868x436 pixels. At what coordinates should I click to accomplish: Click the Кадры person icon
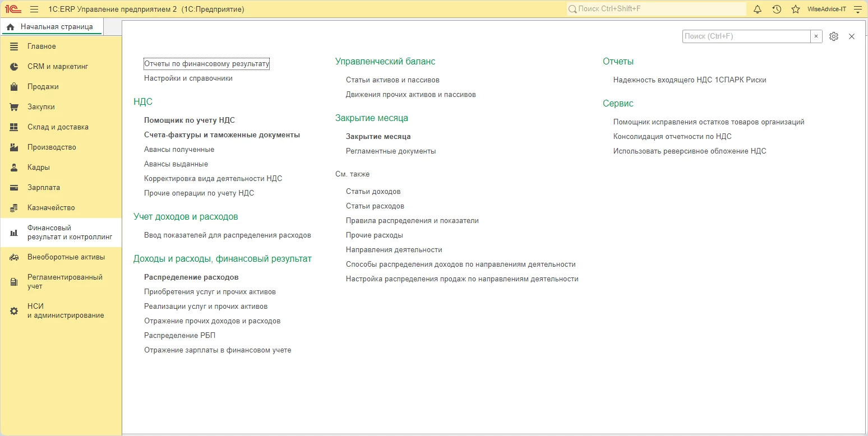click(14, 168)
